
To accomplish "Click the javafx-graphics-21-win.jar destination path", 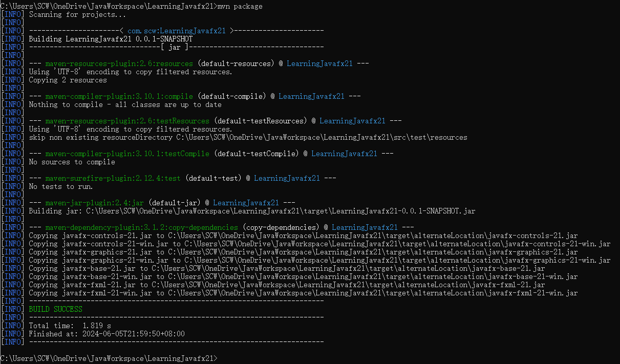I will click(x=397, y=260).
